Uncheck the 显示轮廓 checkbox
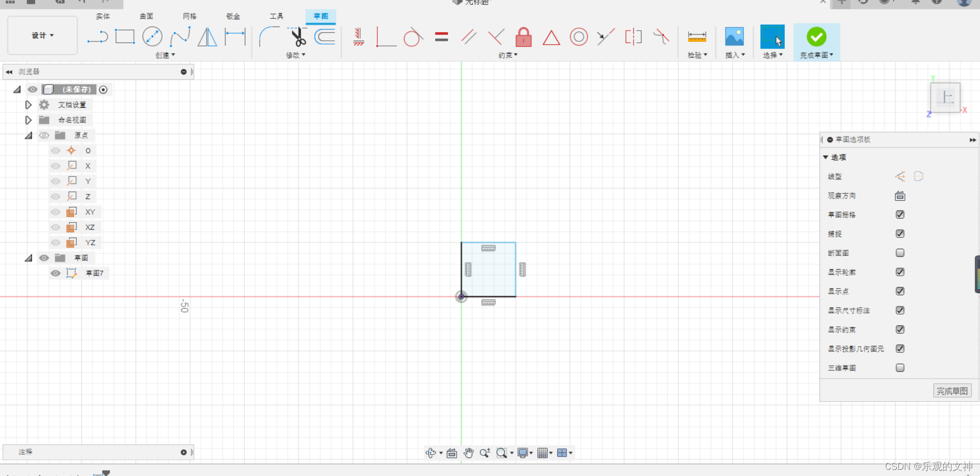The width and height of the screenshot is (980, 476). (900, 272)
